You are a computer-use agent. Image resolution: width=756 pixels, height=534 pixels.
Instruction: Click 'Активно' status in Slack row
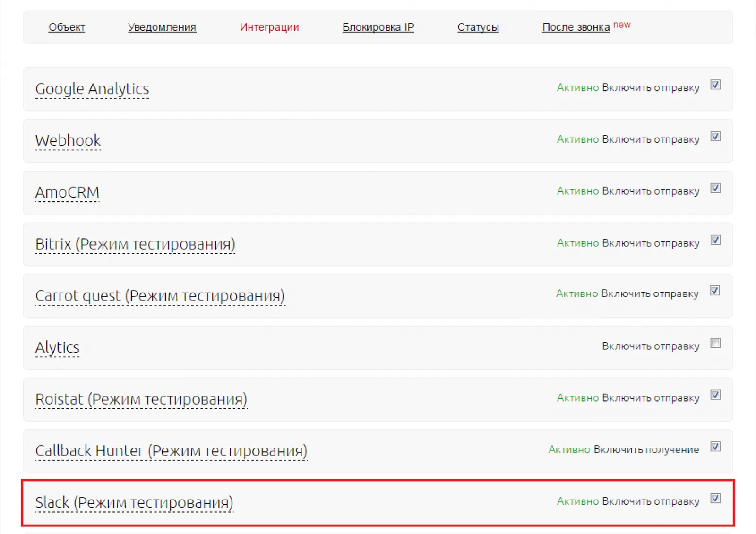point(577,501)
